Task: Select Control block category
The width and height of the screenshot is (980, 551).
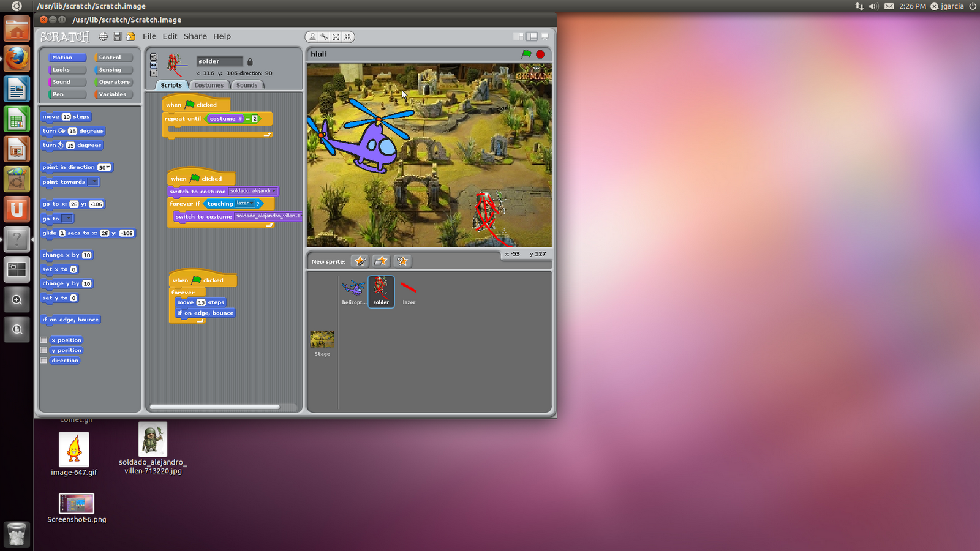Action: 114,58
